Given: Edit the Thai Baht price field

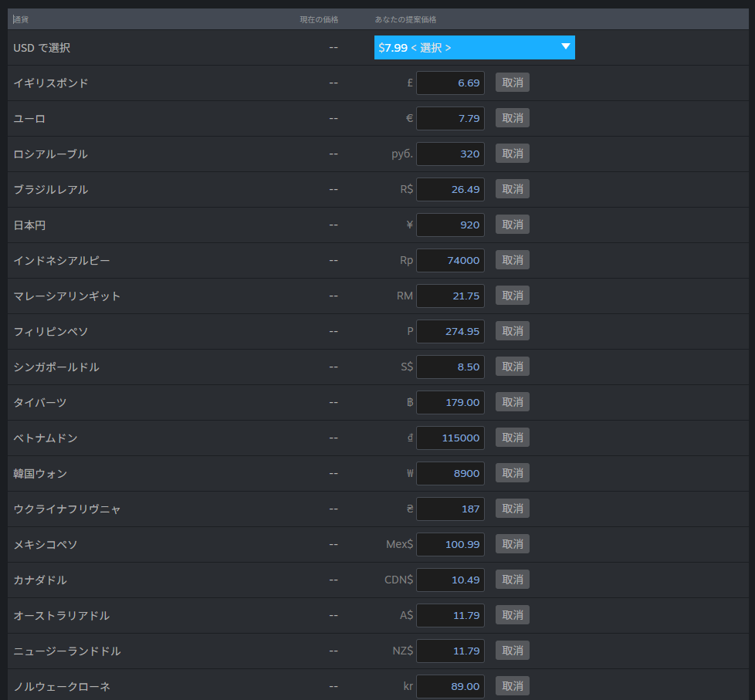Looking at the screenshot, I should [450, 403].
